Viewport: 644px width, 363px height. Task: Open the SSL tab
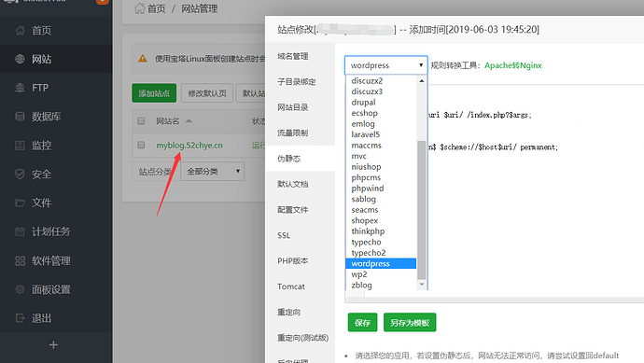pos(284,235)
